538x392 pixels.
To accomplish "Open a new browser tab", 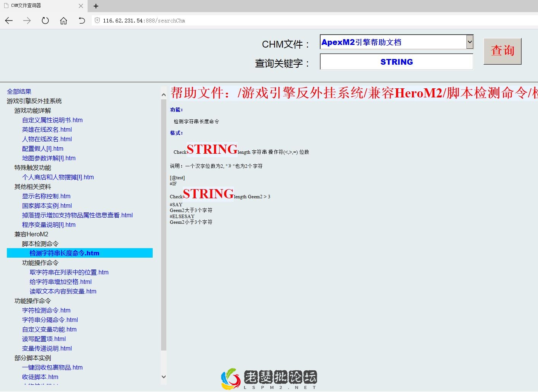I will pyautogui.click(x=96, y=6).
